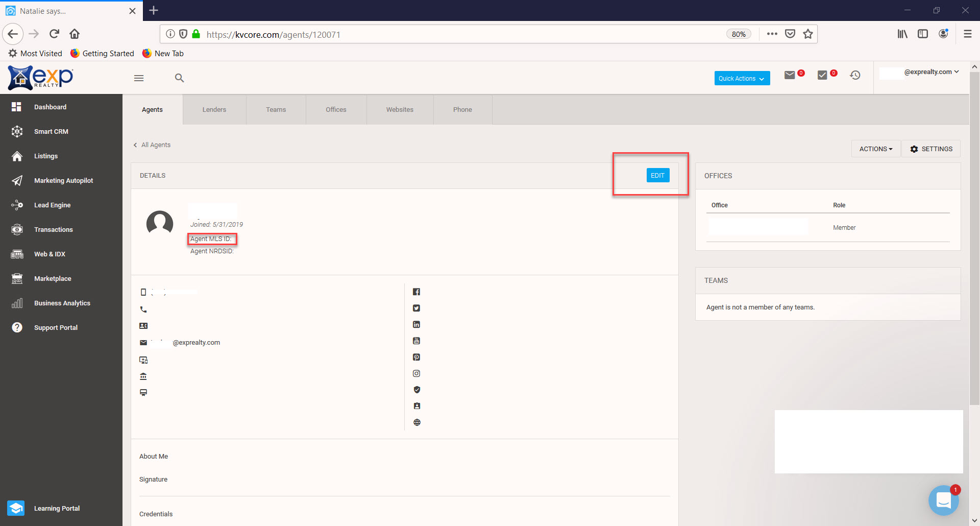Image resolution: width=980 pixels, height=526 pixels.
Task: Open the Settings button
Action: coord(931,149)
